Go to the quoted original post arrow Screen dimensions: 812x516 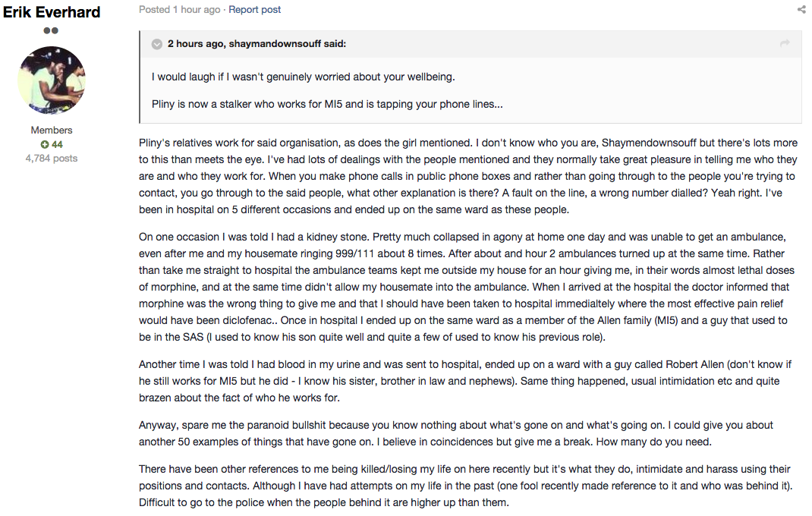(785, 43)
